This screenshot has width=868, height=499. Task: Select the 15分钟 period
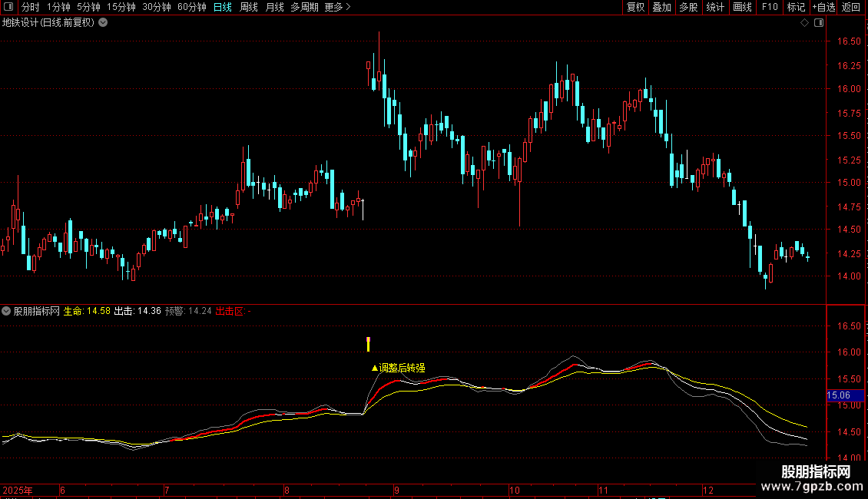pos(121,7)
